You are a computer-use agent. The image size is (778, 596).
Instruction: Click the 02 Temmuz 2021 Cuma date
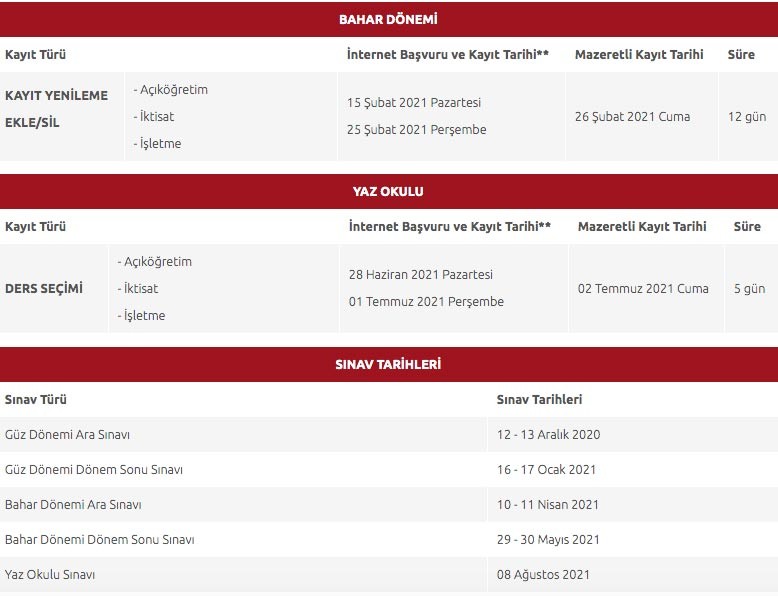[x=643, y=288]
